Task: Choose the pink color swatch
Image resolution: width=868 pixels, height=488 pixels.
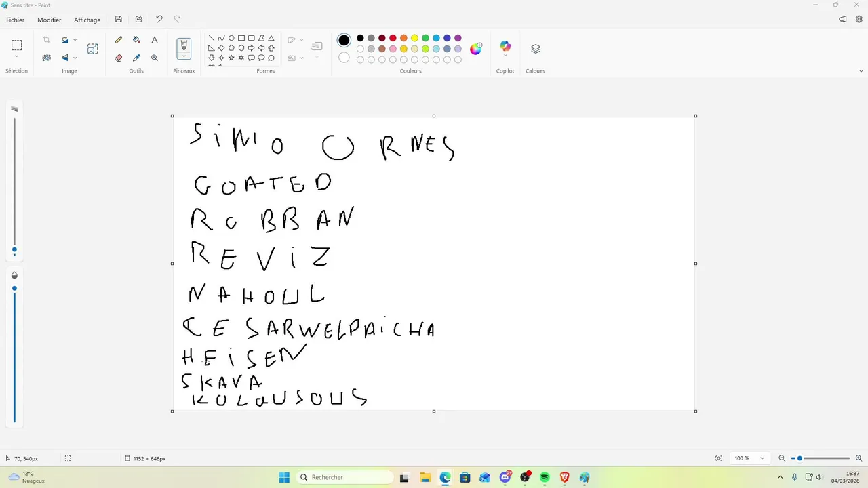Action: (x=393, y=49)
